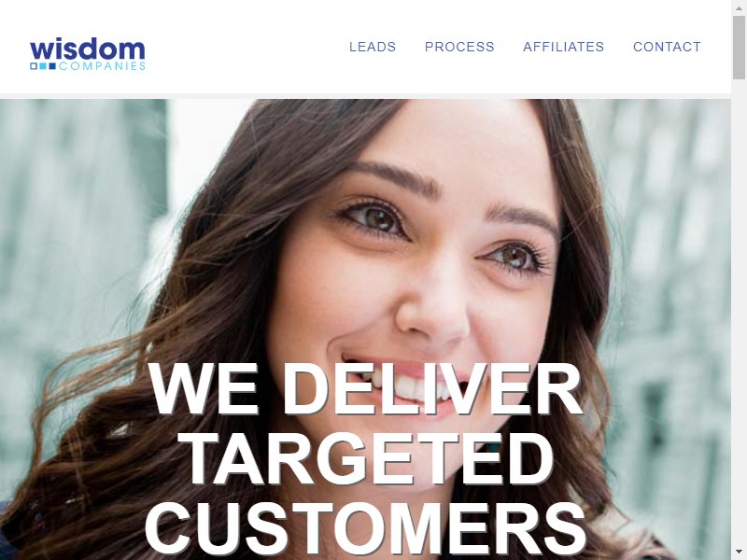The height and width of the screenshot is (560, 747).
Task: Open the AFFILIATES navigation item
Action: [x=564, y=47]
